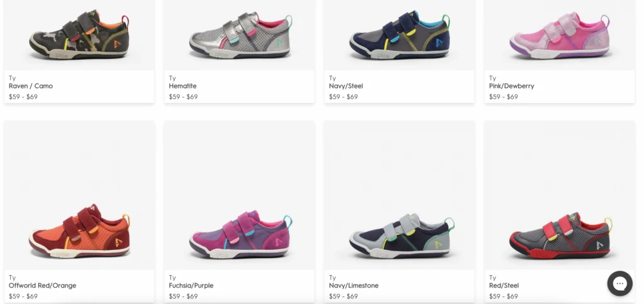Go to Offworld Red/Orange product page
644x304 pixels.
(x=42, y=286)
